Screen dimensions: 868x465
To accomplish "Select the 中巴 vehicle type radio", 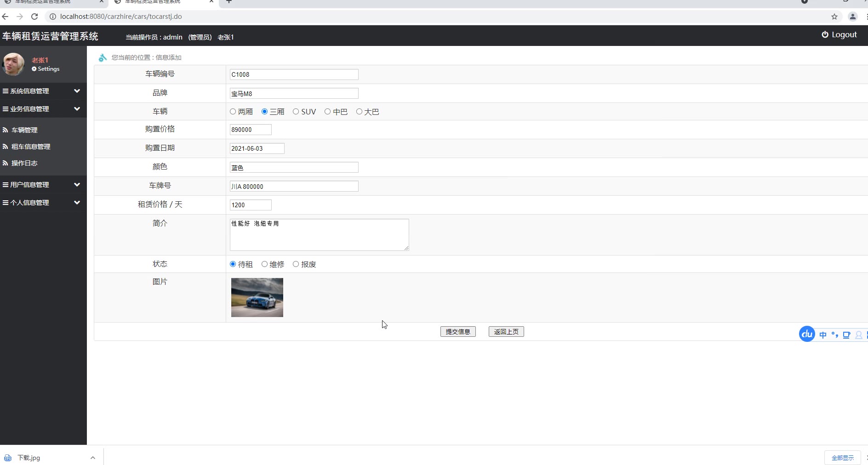I will tap(327, 112).
